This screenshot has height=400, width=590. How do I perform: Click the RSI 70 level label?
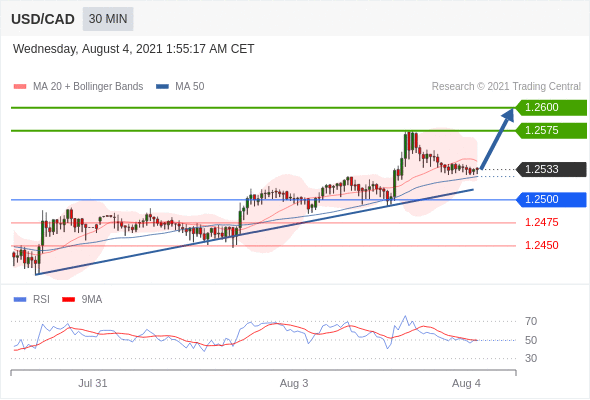pyautogui.click(x=531, y=321)
